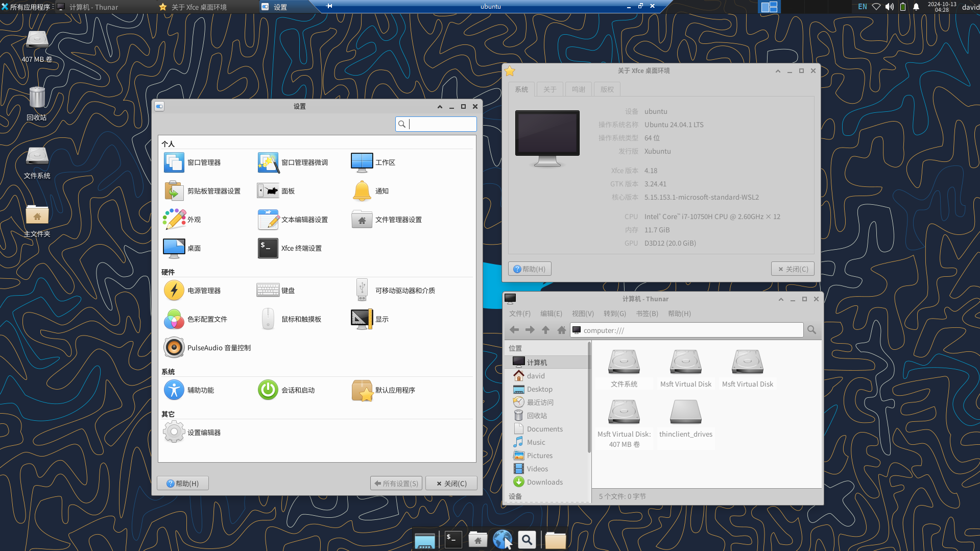This screenshot has width=980, height=551.
Task: Open Color Profiles (色彩配置文件)
Action: coord(196,319)
